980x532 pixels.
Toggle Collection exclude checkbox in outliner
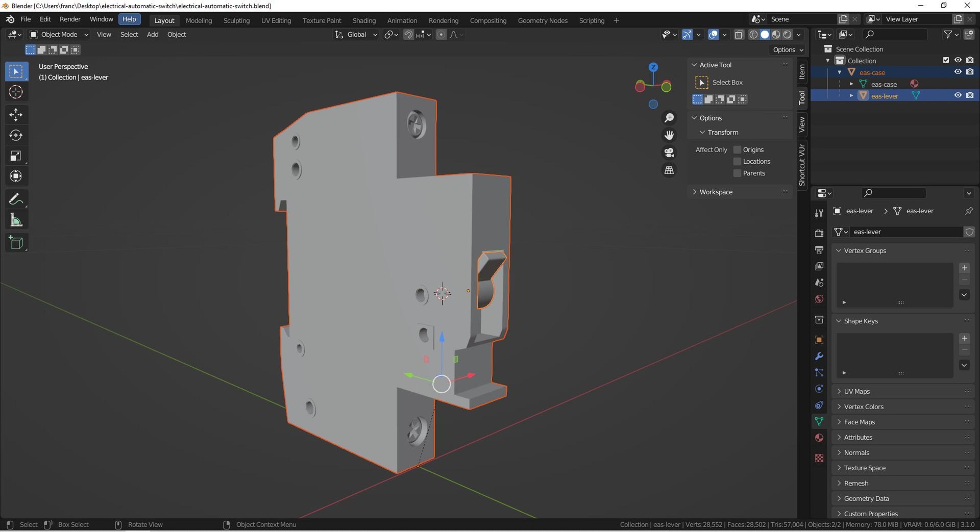pyautogui.click(x=946, y=60)
